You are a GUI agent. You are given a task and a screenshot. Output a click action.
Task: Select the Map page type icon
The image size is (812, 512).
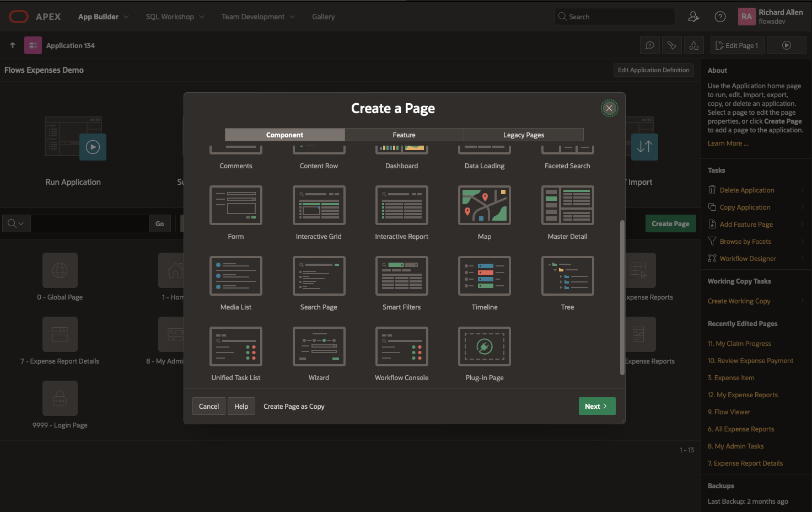tap(485, 205)
